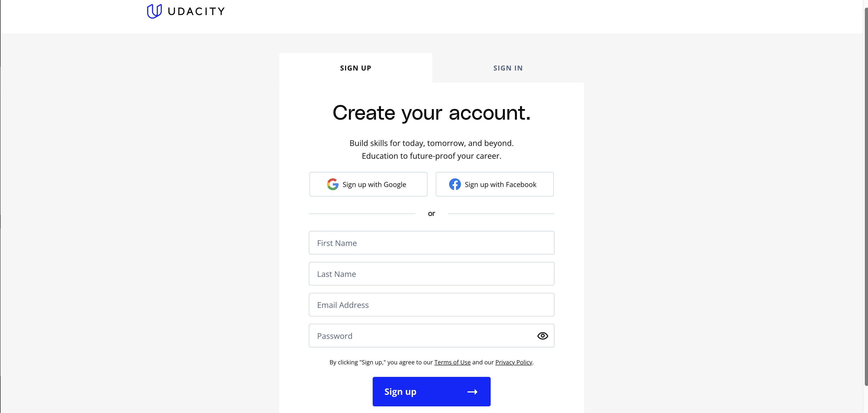The height and width of the screenshot is (413, 868).
Task: Click the Udacity logo icon
Action: [x=154, y=11]
